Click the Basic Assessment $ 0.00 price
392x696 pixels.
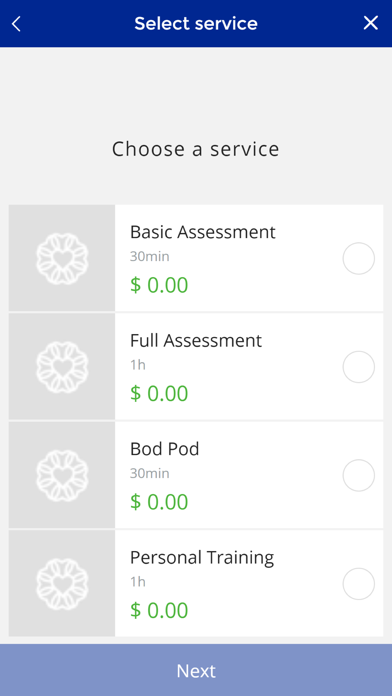point(159,285)
